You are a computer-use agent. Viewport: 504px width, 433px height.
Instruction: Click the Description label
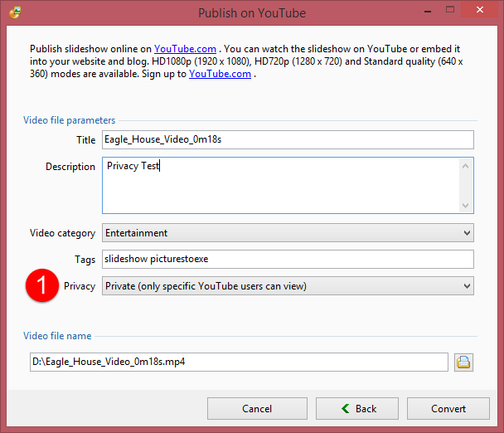70,167
